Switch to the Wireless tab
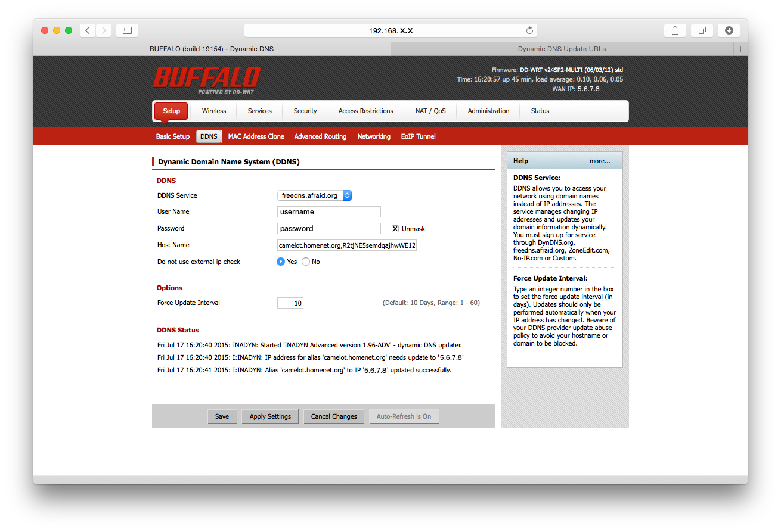The image size is (781, 532). [x=213, y=111]
